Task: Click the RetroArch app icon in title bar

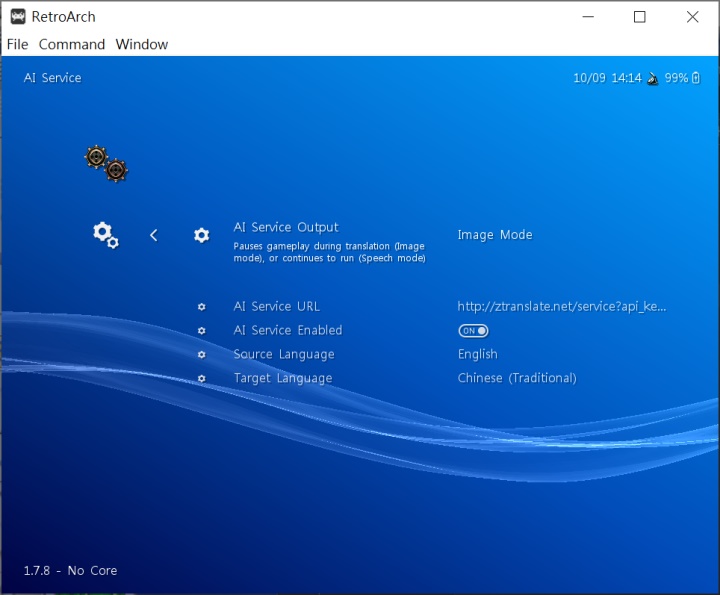Action: (18, 17)
